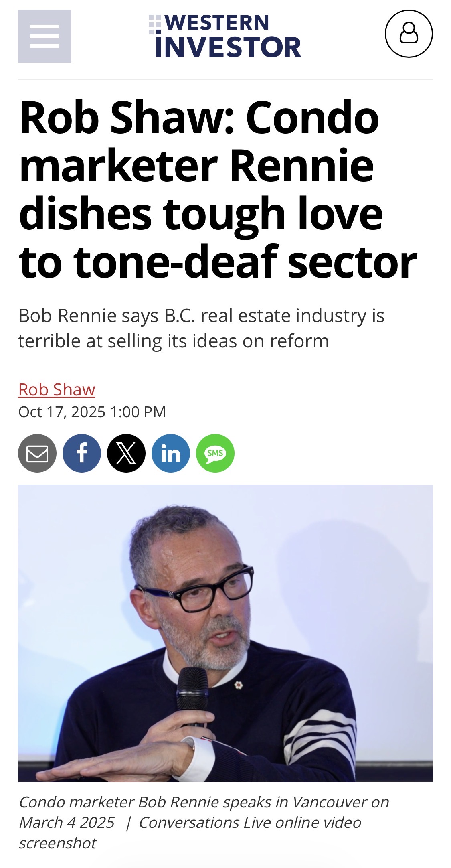Click the divider line under the header
Viewport: 451px width, 868px height.
pos(225,80)
